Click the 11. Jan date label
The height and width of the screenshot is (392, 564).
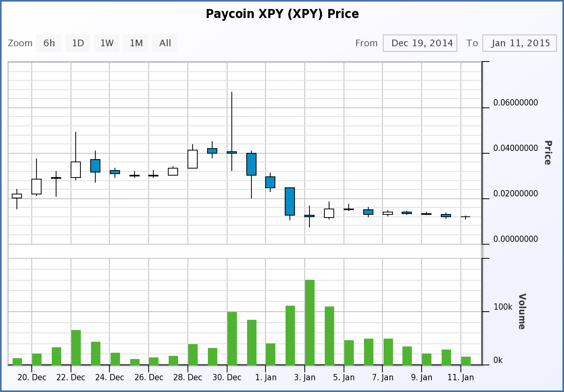[460, 377]
